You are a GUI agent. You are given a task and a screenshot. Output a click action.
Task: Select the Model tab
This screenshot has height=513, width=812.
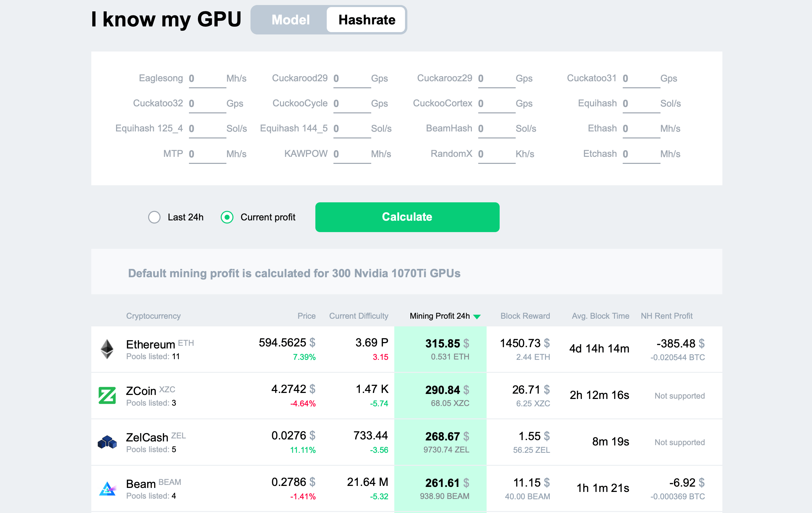pos(290,19)
